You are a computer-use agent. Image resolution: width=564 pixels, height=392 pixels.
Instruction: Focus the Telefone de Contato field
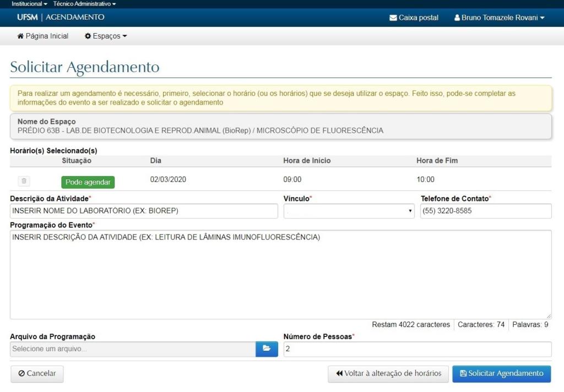click(x=485, y=211)
